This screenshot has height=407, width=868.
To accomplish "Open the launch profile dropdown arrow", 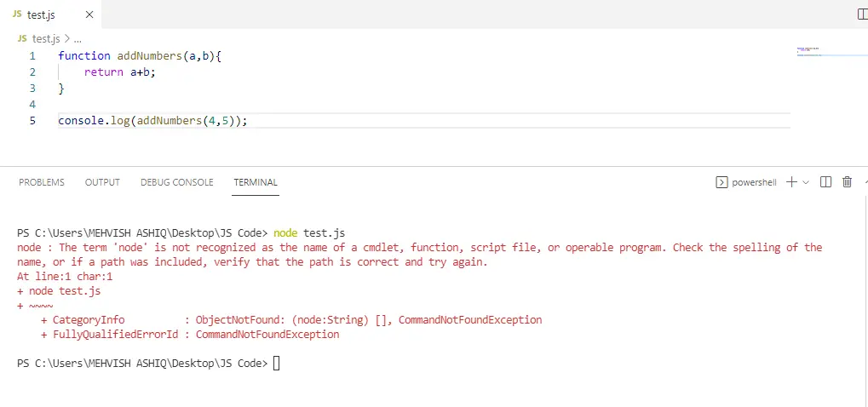I will pos(806,182).
